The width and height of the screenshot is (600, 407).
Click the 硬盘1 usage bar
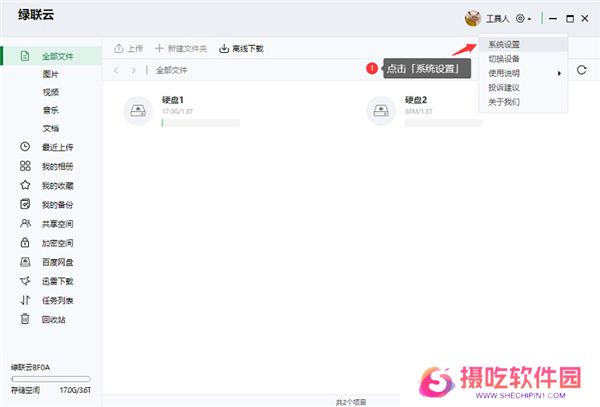[201, 122]
